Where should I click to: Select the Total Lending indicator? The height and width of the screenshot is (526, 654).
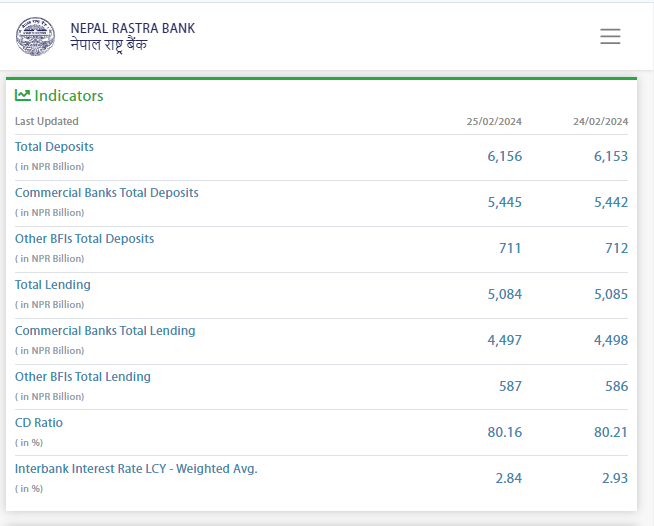[52, 285]
